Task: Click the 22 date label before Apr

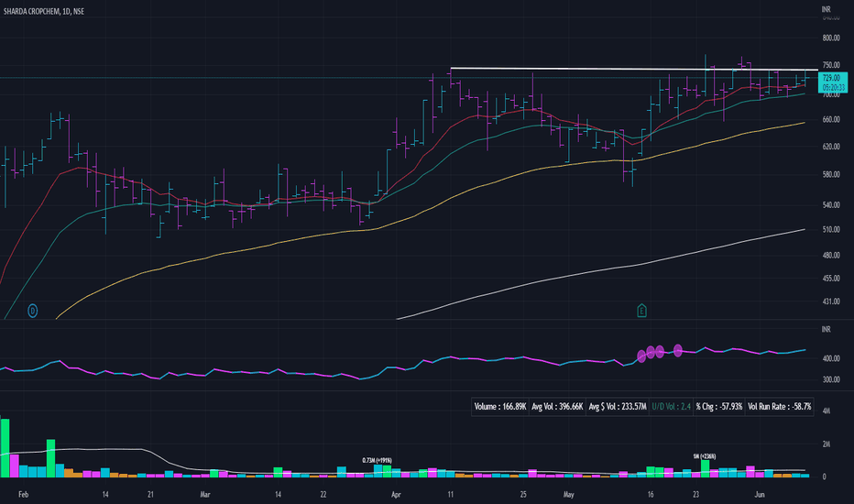Action: click(x=323, y=495)
